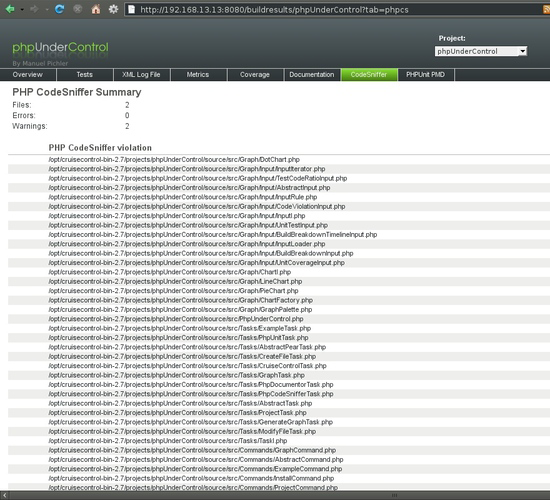The width and height of the screenshot is (550, 500).
Task: Click the phpUnderControl logo
Action: click(60, 48)
